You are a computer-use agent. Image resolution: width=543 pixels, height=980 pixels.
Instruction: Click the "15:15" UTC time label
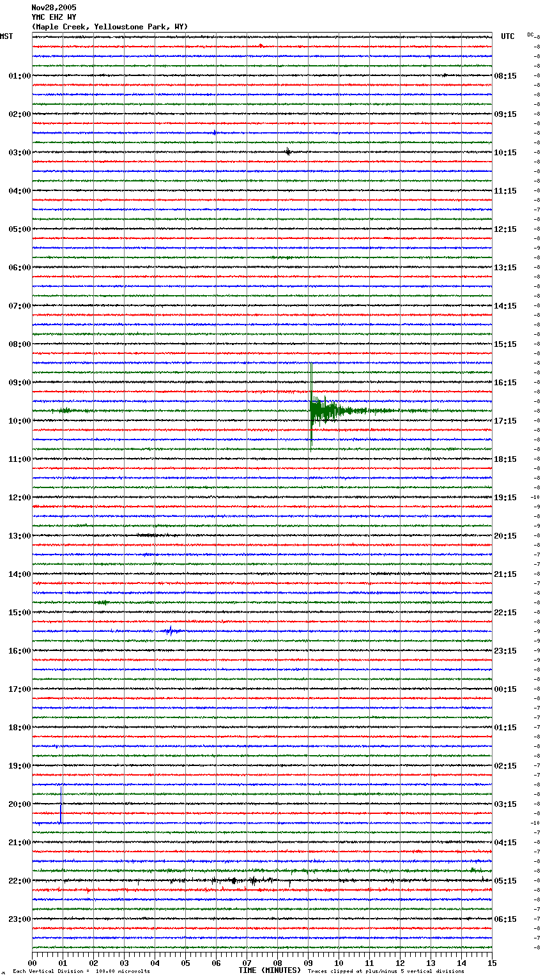coord(505,344)
